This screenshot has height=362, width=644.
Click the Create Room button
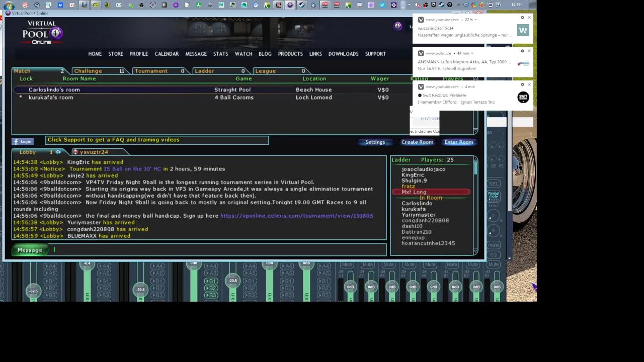click(417, 142)
